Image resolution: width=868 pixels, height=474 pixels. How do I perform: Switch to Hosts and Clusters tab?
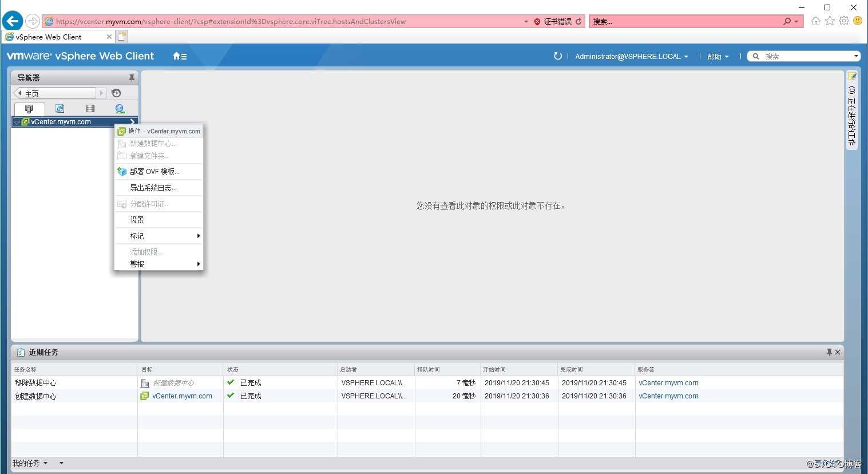[x=29, y=109]
